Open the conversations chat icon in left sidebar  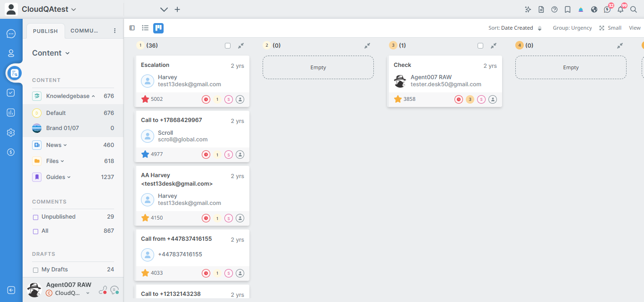(11, 34)
